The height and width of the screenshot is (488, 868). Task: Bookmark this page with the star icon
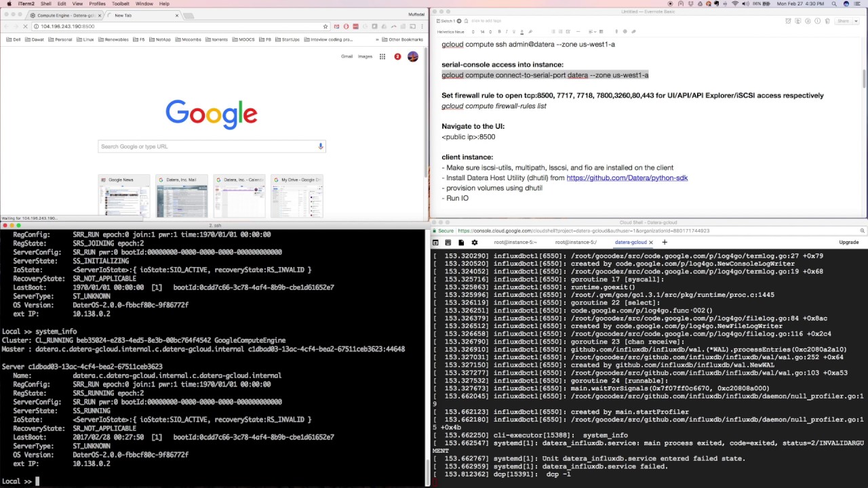[325, 26]
